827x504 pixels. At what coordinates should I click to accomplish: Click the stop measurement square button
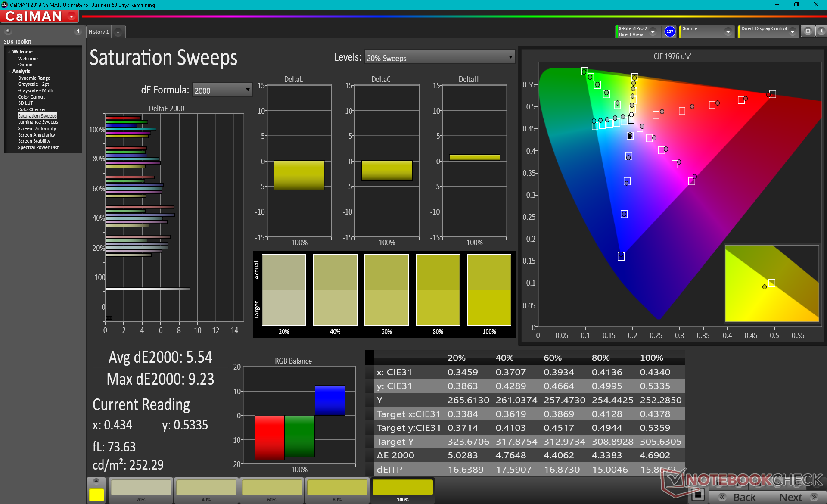tap(698, 495)
